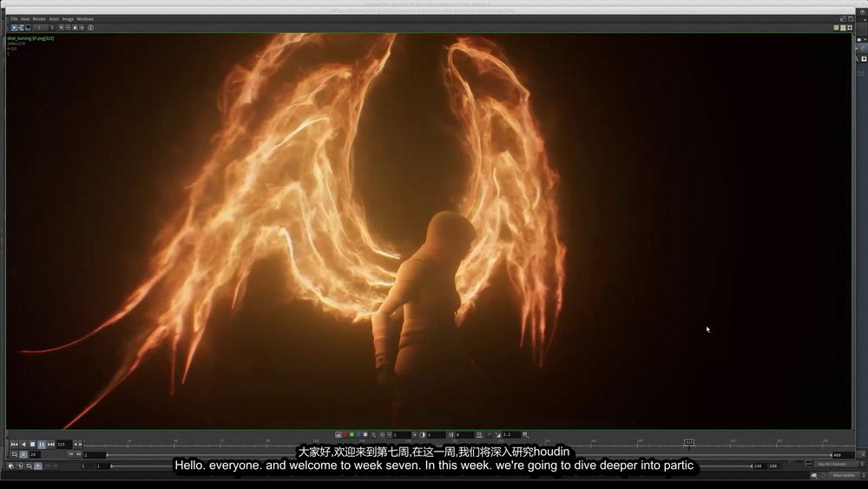Click the plane stepper arrows beside the C field
Image resolution: width=868 pixels, height=489 pixels.
[x=52, y=28]
